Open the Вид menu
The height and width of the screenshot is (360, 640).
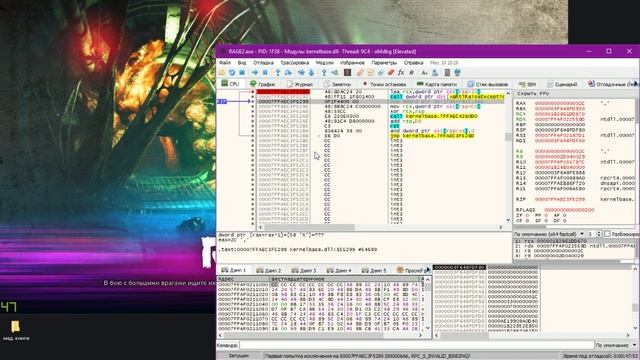point(242,63)
